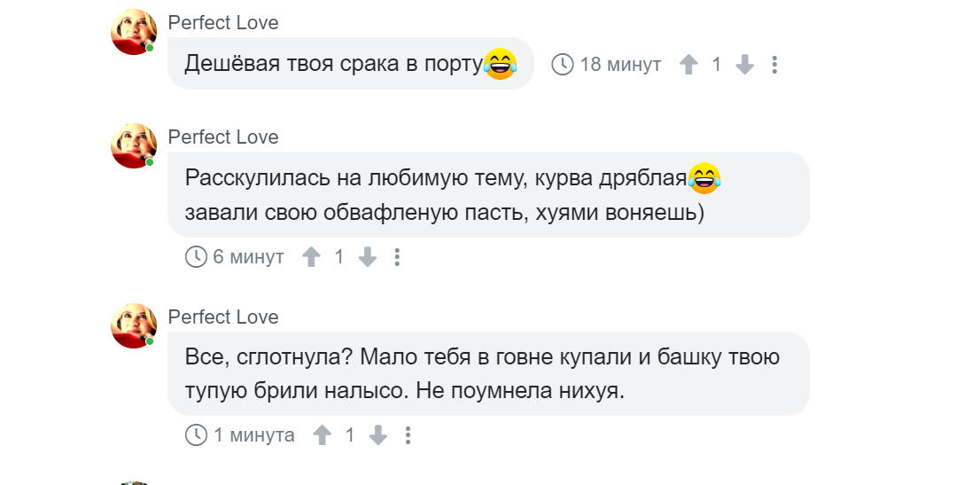Click the avatar on the second comment

[x=134, y=145]
